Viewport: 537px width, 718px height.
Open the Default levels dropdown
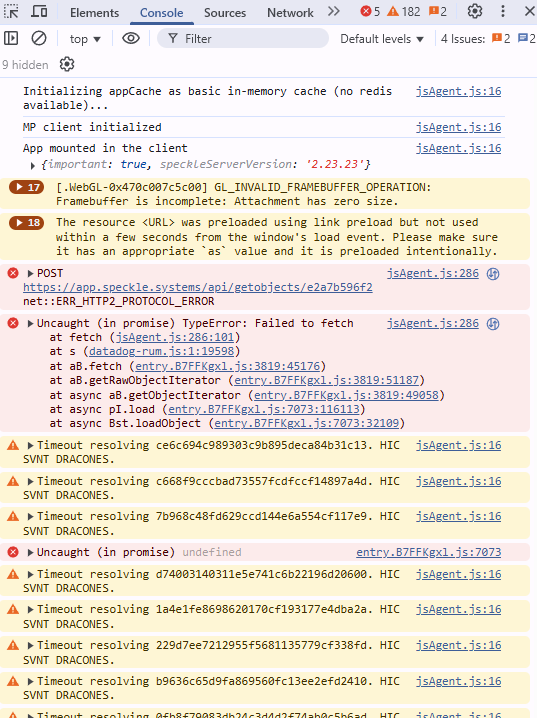[382, 39]
